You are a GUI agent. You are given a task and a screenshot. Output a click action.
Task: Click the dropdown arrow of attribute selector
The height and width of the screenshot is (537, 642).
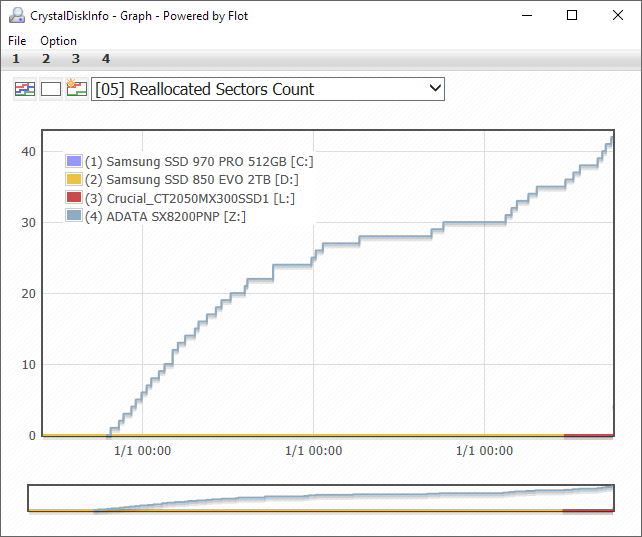pos(434,89)
